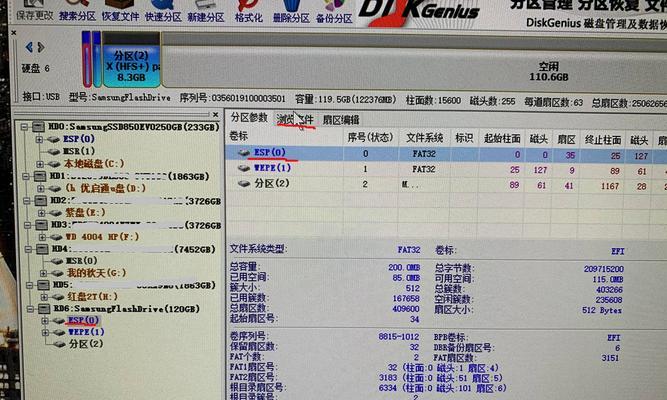Image resolution: width=667 pixels, height=400 pixels.
Task: Collapse the HD0 Samsung SSD 850 EVO node
Action: point(24,126)
